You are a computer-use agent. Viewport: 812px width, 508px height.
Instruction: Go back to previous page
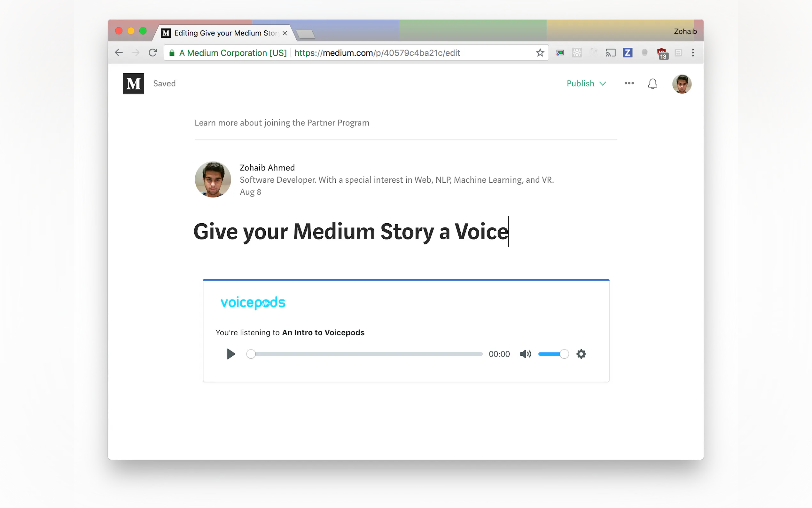(119, 53)
